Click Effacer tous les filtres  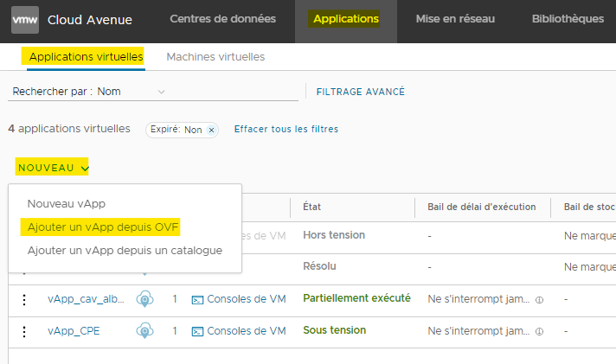(x=286, y=129)
